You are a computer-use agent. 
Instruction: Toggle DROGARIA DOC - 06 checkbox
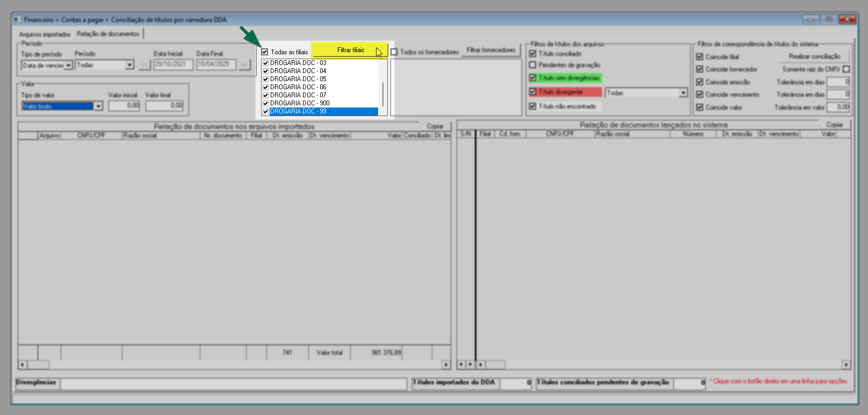(x=265, y=87)
